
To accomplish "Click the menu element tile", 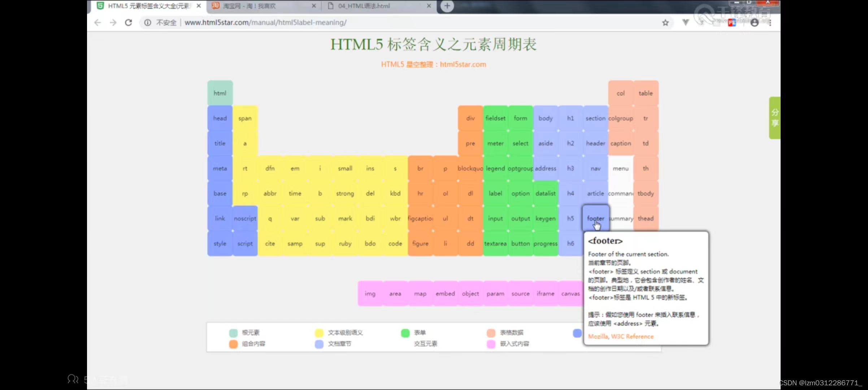I will pos(621,168).
